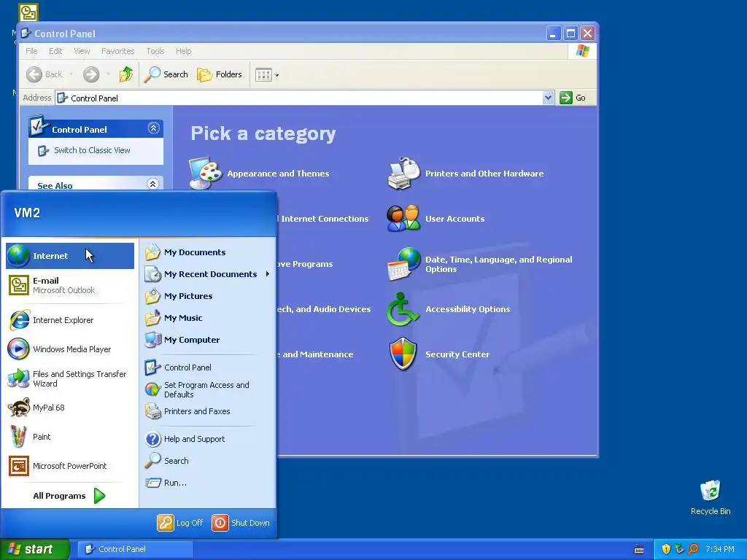Collapse the See Also section
The image size is (747, 560).
point(153,184)
